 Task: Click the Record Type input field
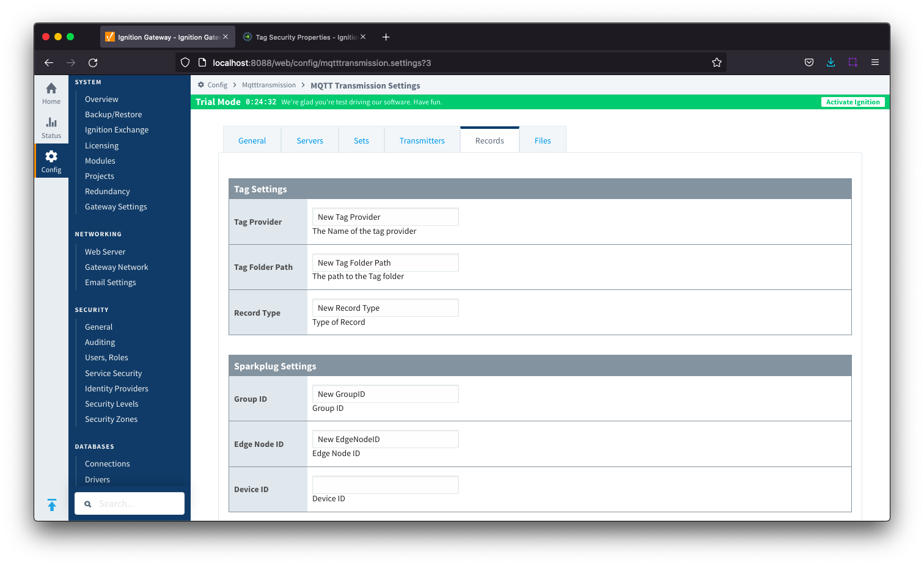(x=385, y=308)
